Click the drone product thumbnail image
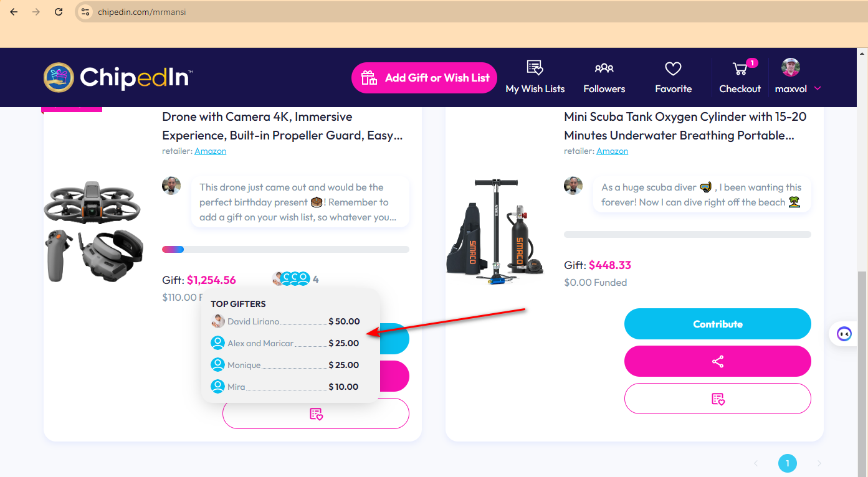Screen dimensions: 868x477 point(93,232)
